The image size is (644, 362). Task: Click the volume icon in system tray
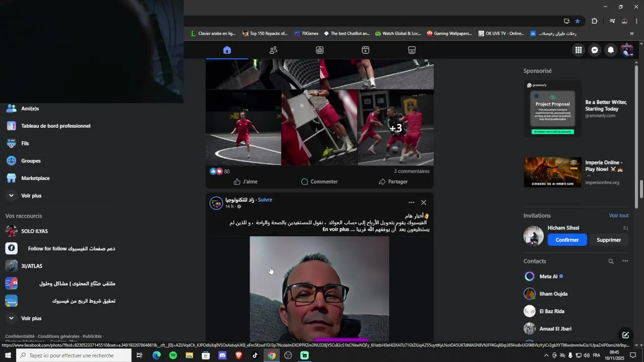click(x=586, y=355)
